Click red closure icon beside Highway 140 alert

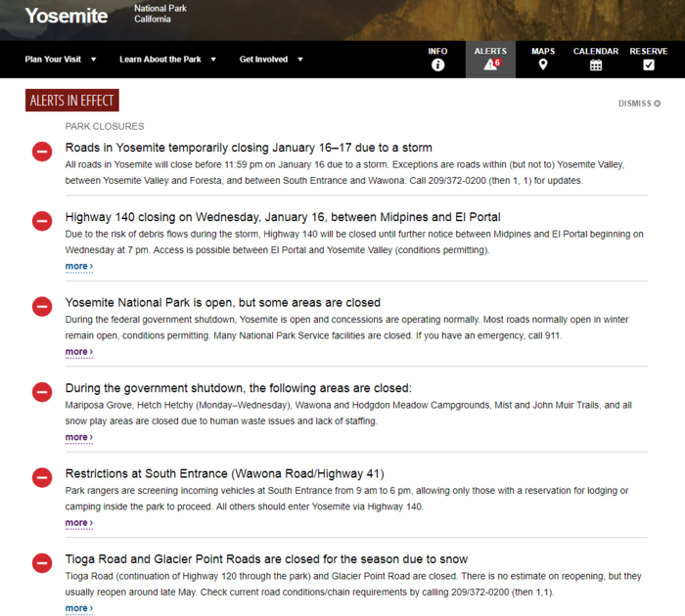pos(42,221)
